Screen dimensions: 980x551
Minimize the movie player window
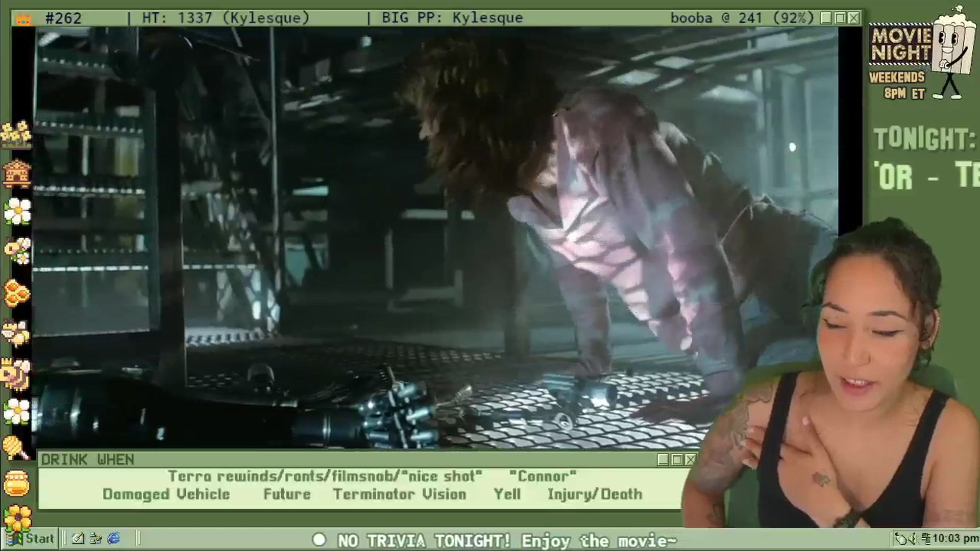pos(826,18)
